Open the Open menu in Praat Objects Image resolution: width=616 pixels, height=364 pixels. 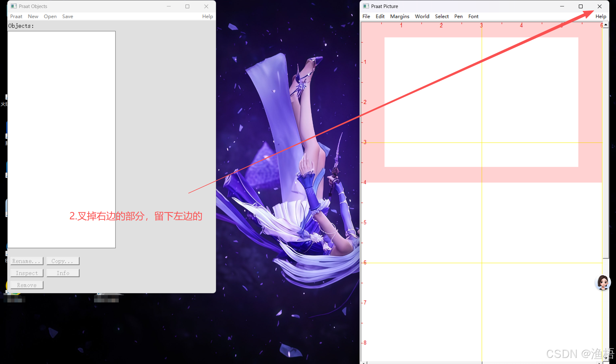point(50,16)
